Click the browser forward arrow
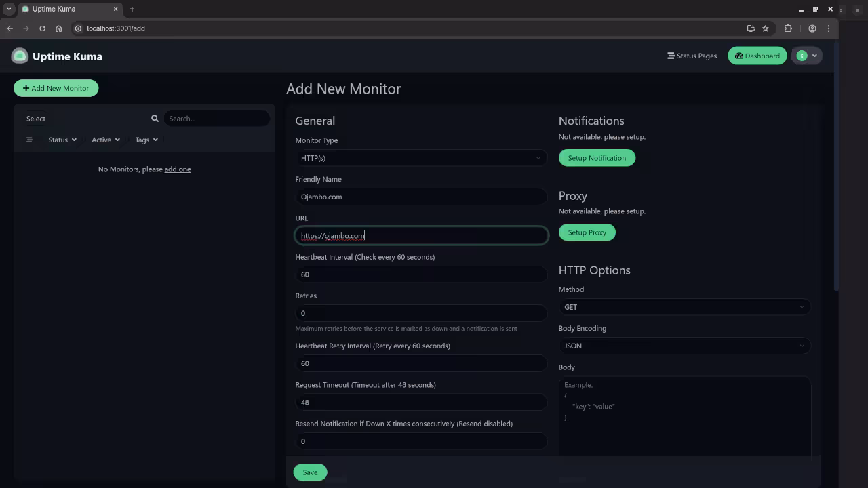868x488 pixels. click(x=26, y=28)
